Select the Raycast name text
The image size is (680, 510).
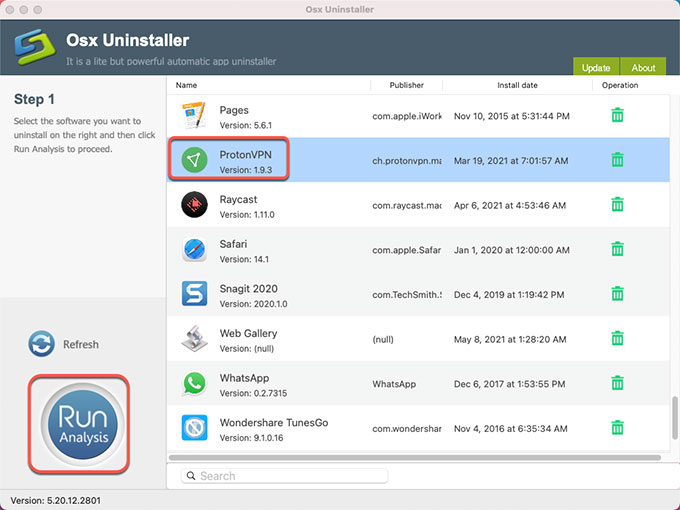coord(238,199)
